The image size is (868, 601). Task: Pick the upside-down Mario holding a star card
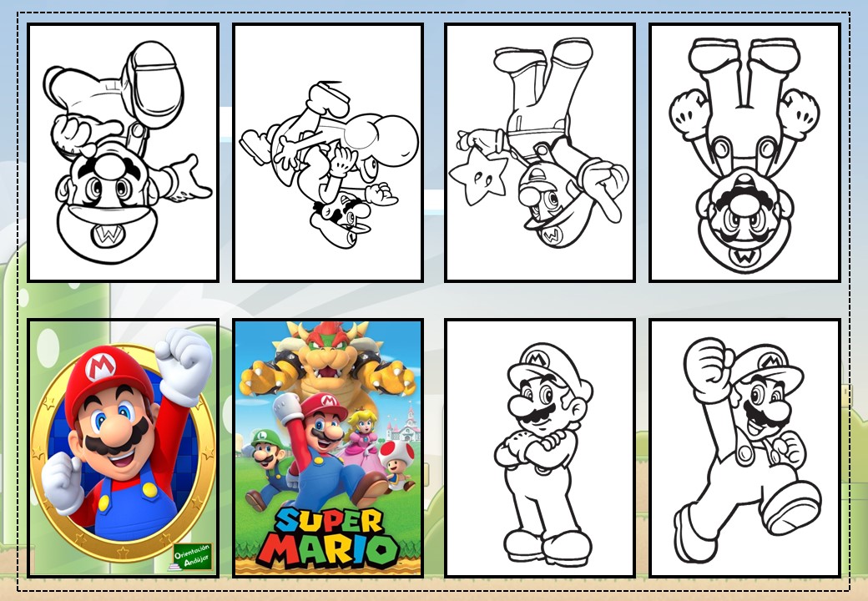tap(540, 153)
